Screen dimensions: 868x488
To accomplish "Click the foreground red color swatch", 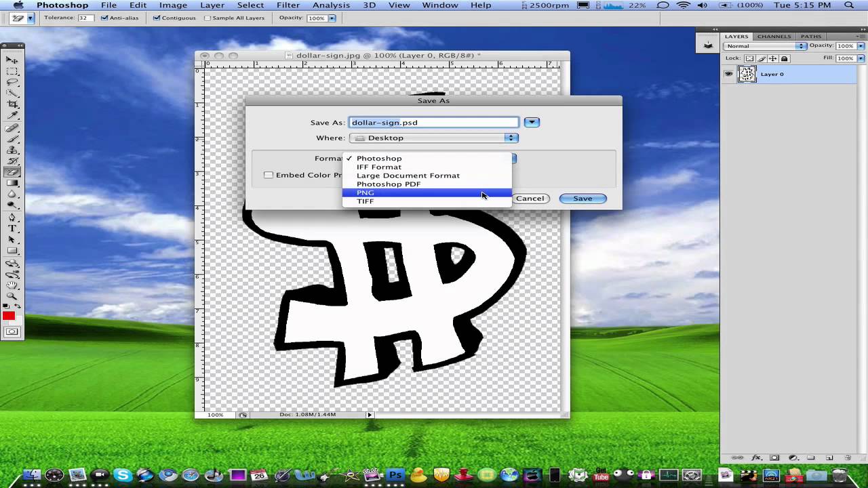I will (x=7, y=316).
